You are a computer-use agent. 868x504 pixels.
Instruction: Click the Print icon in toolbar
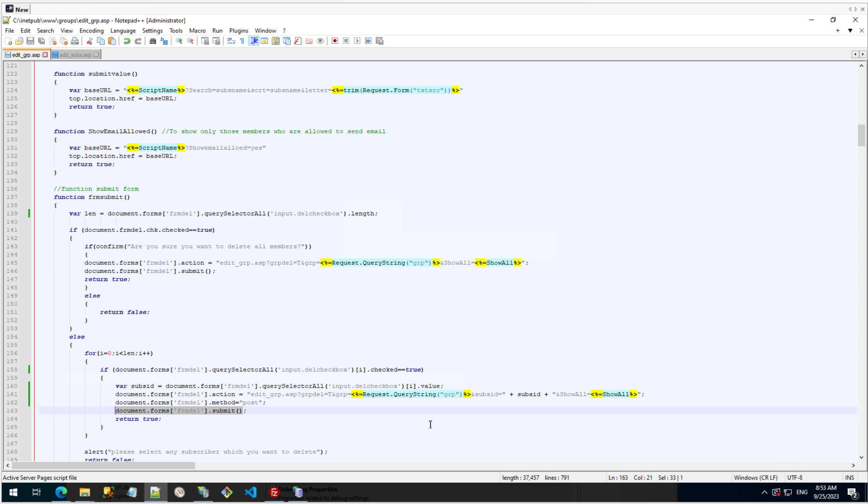tap(75, 41)
